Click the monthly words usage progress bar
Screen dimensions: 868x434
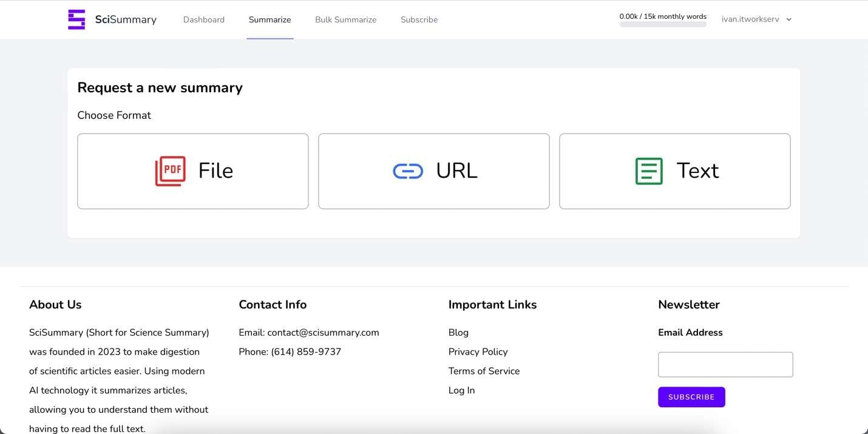click(663, 25)
